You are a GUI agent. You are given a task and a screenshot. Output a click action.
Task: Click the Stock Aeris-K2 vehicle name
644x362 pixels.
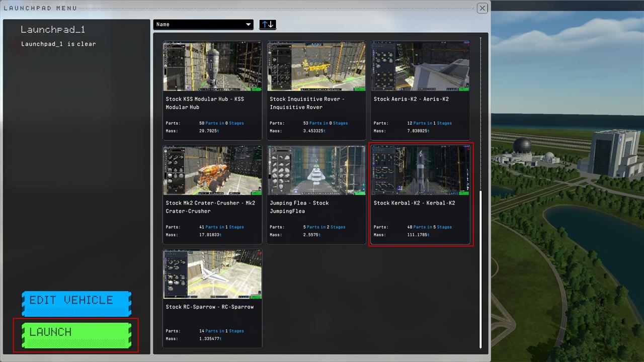click(411, 99)
